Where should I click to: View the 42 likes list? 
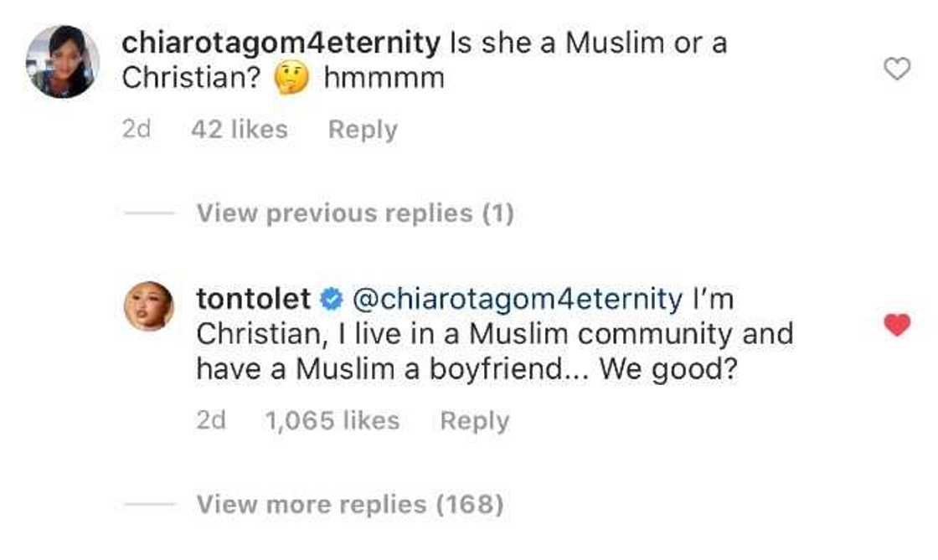pos(239,130)
